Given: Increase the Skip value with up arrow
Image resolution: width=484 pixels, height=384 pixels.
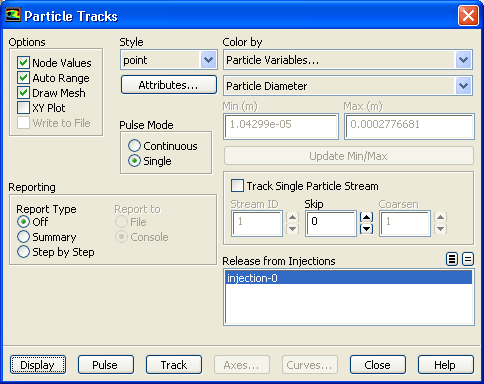Looking at the screenshot, I should tap(366, 217).
